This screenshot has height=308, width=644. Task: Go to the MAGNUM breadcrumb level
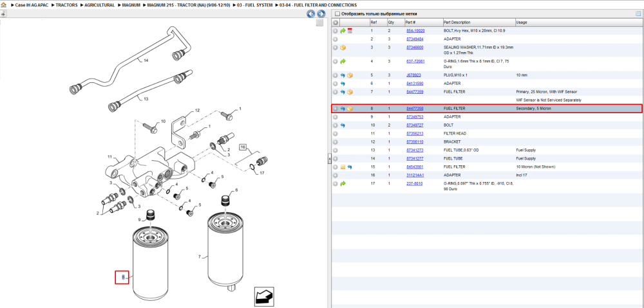pyautogui.click(x=131, y=5)
